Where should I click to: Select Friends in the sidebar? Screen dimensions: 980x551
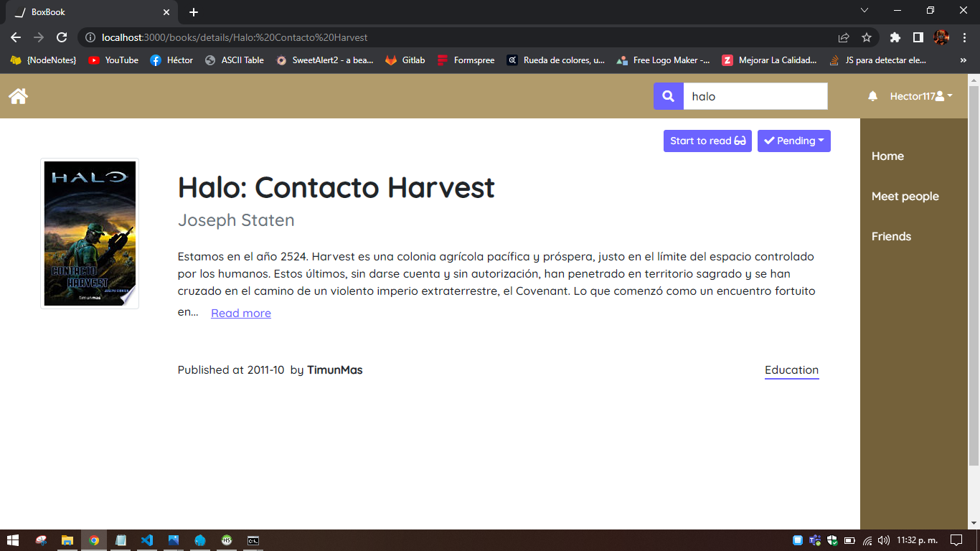(891, 236)
